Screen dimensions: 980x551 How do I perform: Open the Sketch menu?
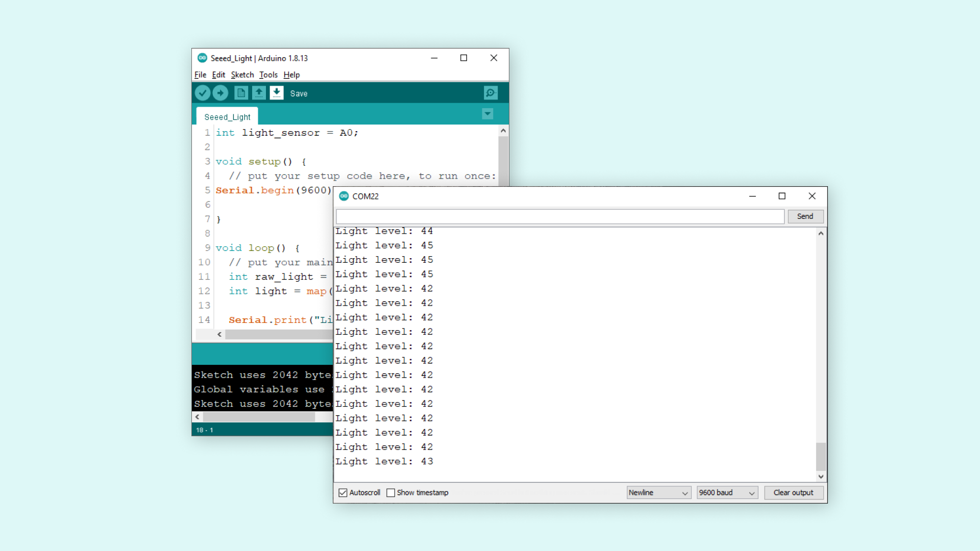[242, 74]
